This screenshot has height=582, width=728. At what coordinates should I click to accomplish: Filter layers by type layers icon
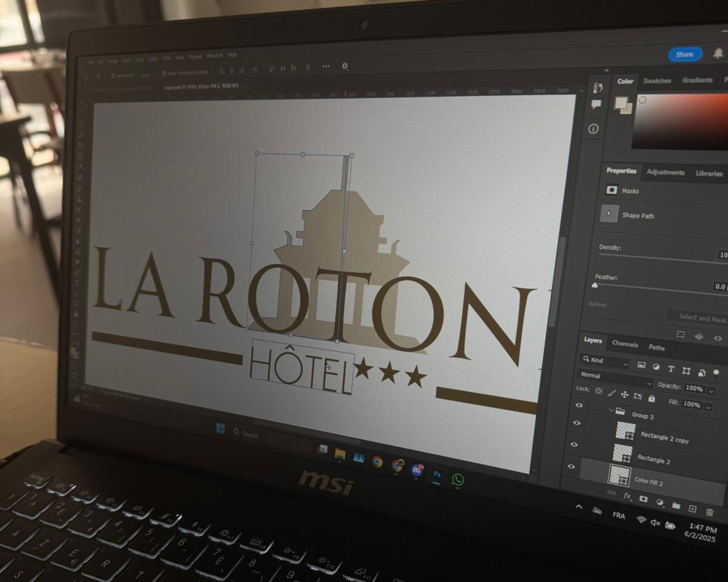(671, 369)
